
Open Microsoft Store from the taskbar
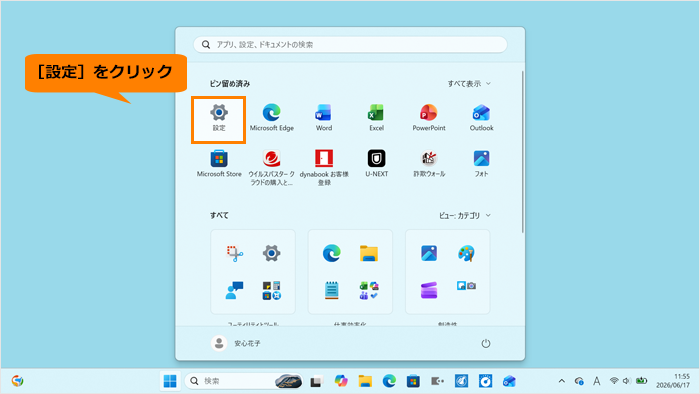(413, 381)
